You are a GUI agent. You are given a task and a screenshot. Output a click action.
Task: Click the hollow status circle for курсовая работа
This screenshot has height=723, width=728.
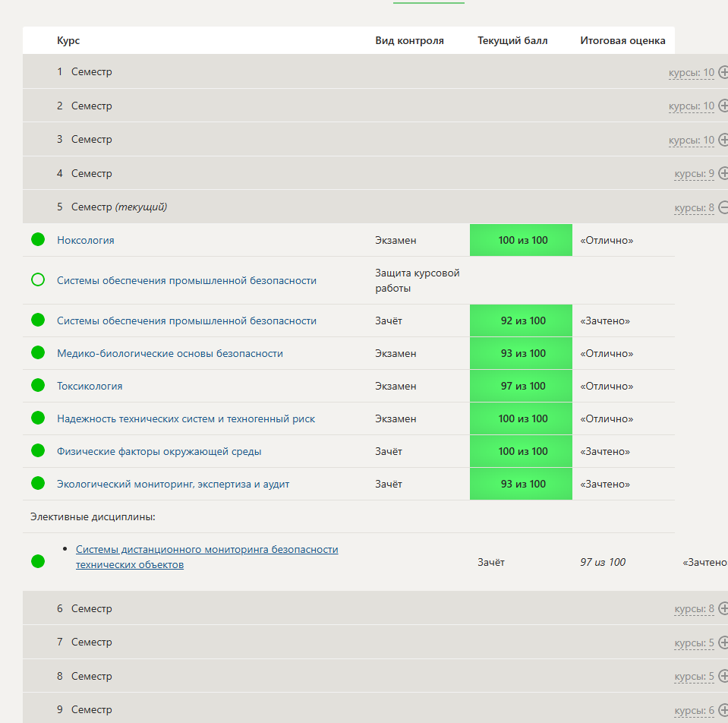38,280
